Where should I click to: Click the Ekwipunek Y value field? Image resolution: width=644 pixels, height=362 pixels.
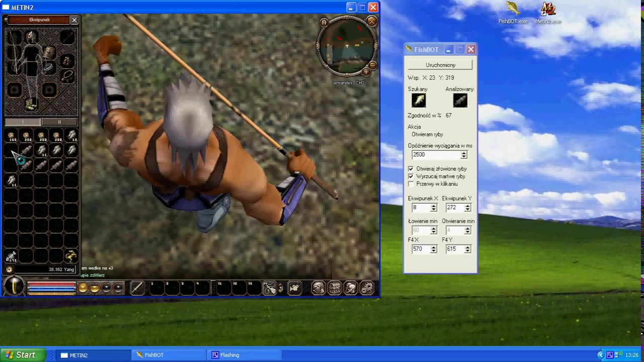click(x=455, y=208)
